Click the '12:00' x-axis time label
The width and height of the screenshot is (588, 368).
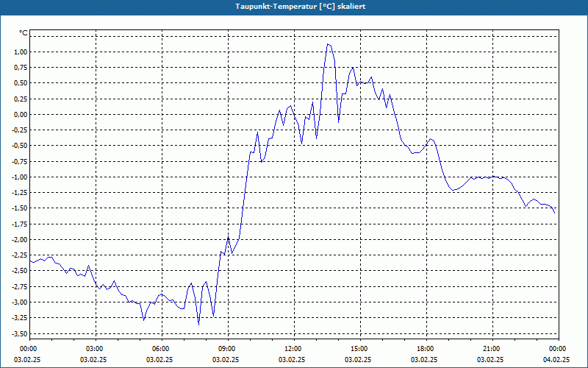294,349
